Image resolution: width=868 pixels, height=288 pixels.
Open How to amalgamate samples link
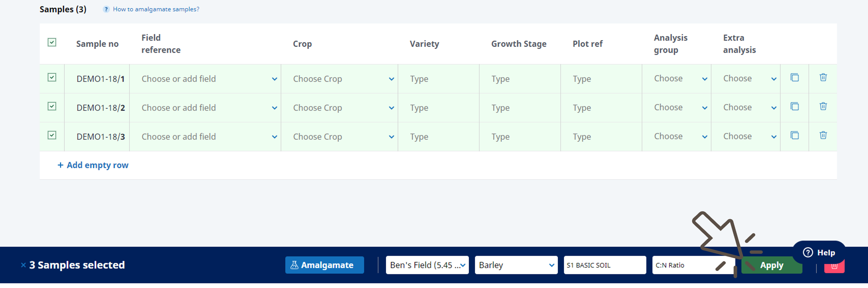click(156, 9)
